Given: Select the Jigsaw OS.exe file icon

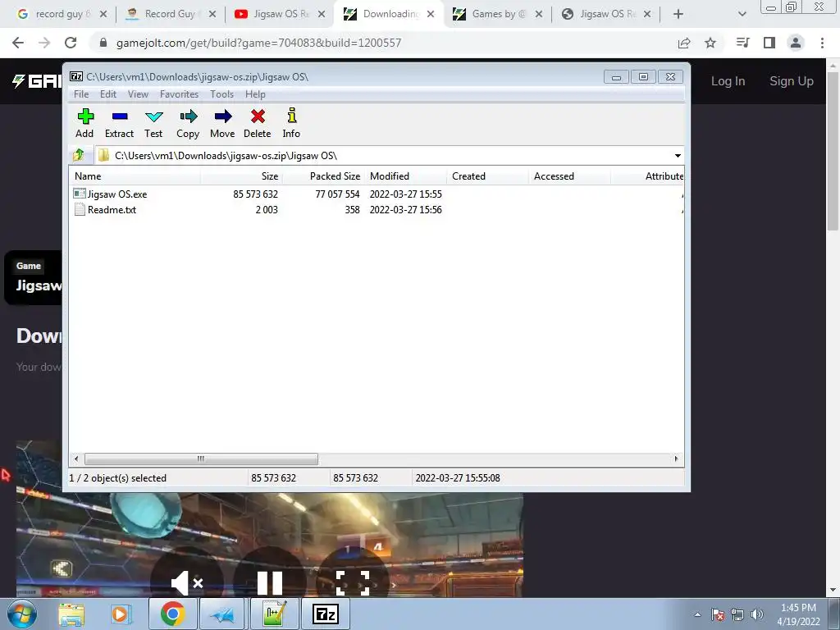Looking at the screenshot, I should 80,194.
